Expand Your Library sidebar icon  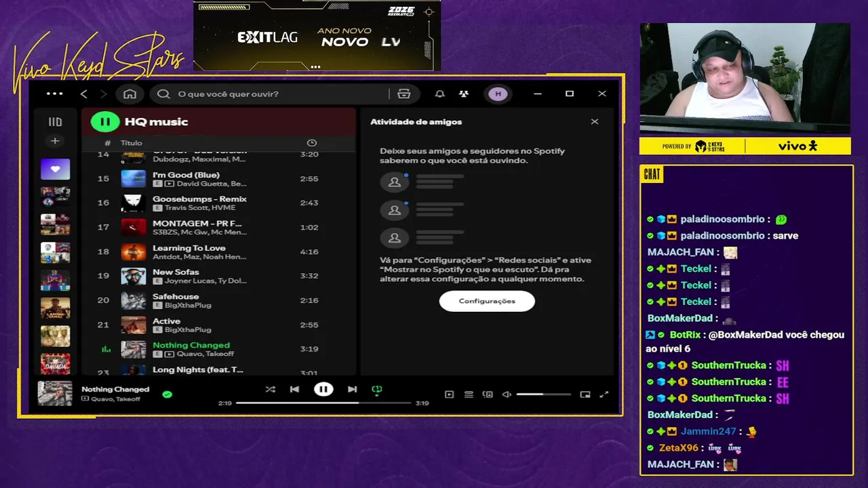55,122
